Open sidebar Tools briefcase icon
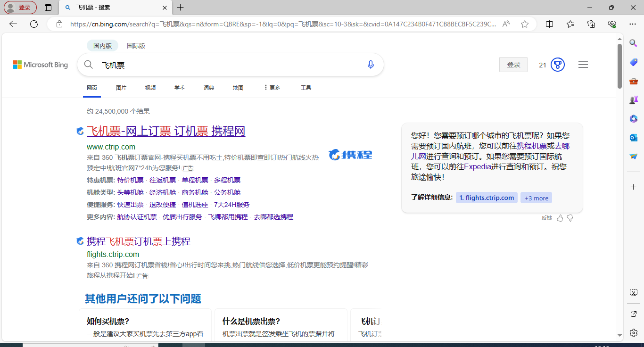This screenshot has width=644, height=347. point(634,81)
